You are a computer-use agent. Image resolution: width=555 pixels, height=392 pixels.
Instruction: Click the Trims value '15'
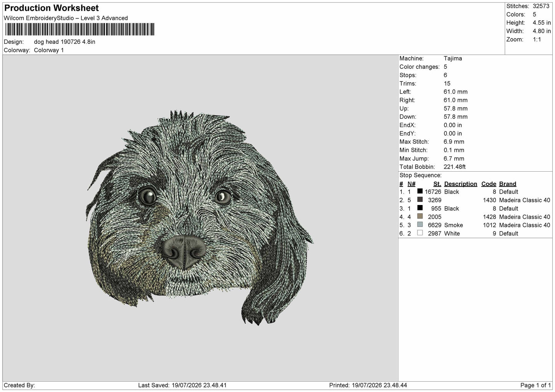tap(447, 83)
